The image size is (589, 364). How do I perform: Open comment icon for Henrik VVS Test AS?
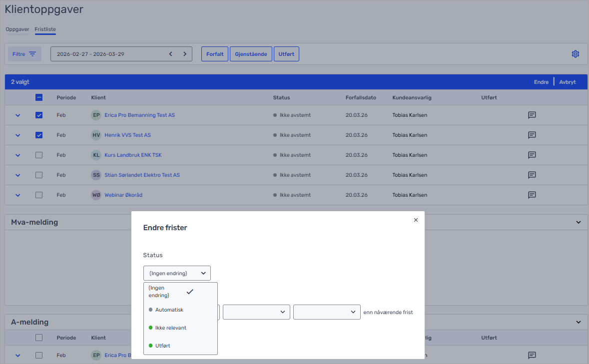point(532,135)
